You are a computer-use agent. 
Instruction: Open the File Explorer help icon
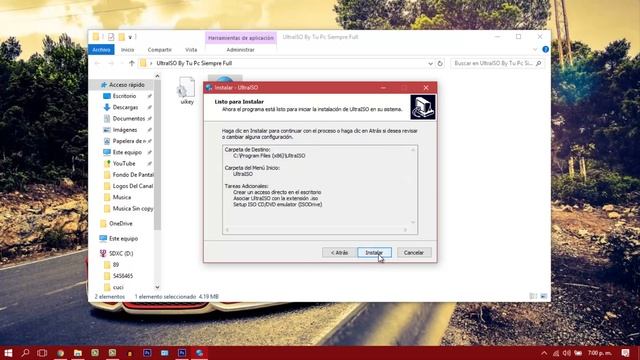pos(545,49)
